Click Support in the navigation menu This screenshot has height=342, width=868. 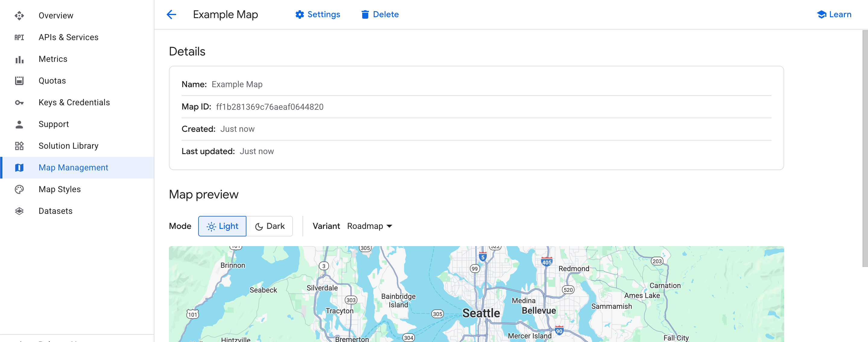click(54, 124)
